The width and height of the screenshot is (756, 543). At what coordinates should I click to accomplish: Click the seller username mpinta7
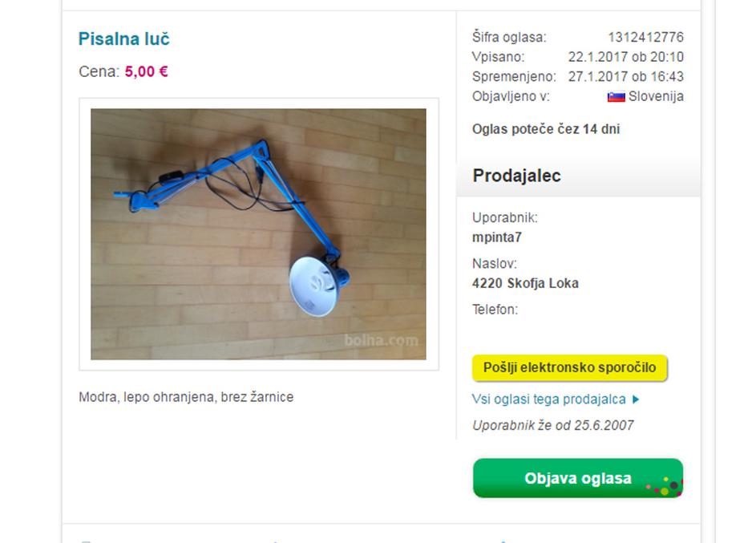tap(496, 237)
